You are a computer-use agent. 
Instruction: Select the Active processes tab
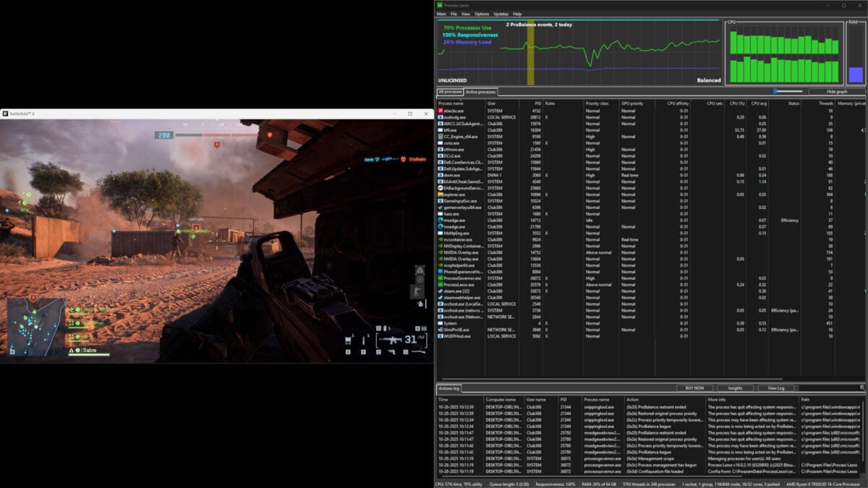[480, 93]
